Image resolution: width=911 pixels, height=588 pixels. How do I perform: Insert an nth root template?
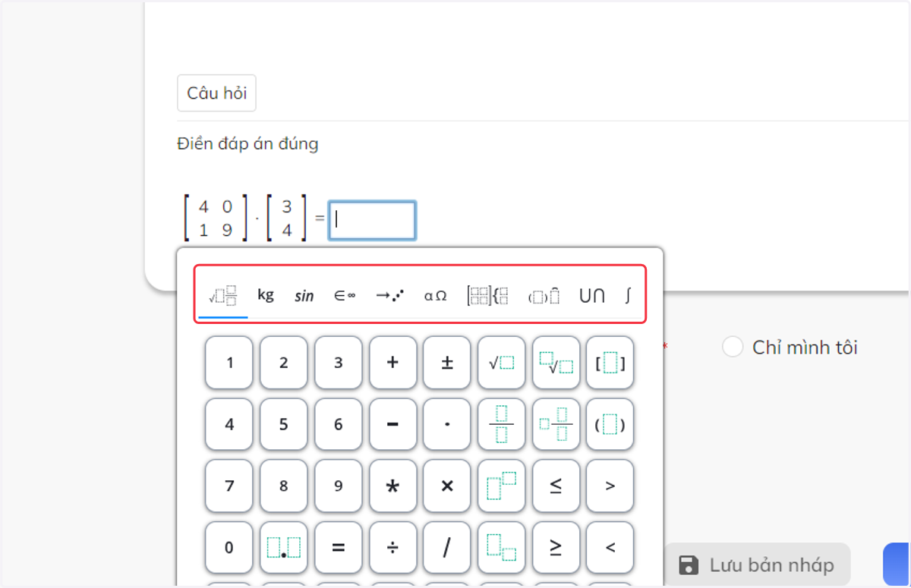[556, 363]
